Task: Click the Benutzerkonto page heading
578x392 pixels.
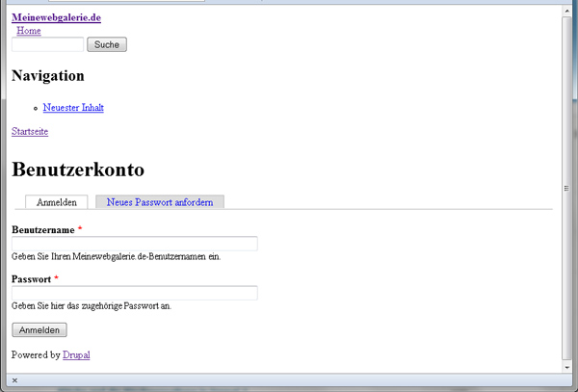Action: coord(78,170)
